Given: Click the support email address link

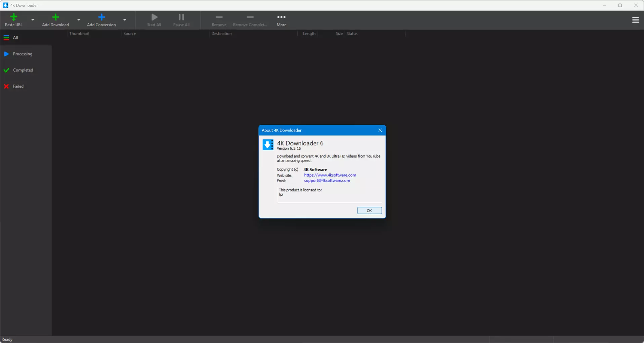Looking at the screenshot, I should 327,181.
